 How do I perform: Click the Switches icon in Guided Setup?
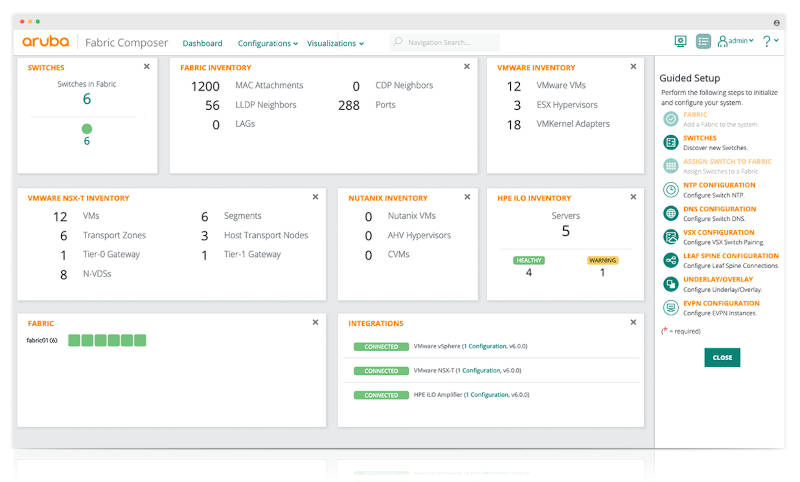[670, 143]
